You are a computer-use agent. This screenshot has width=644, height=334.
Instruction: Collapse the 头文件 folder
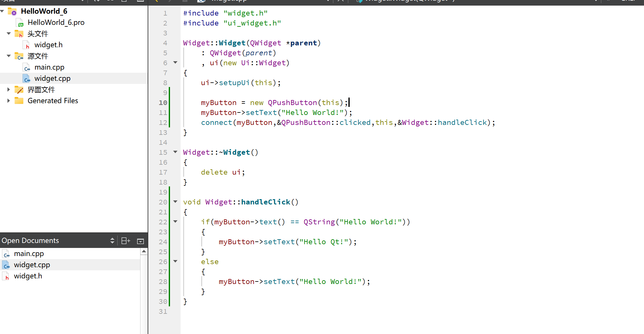[x=9, y=34]
